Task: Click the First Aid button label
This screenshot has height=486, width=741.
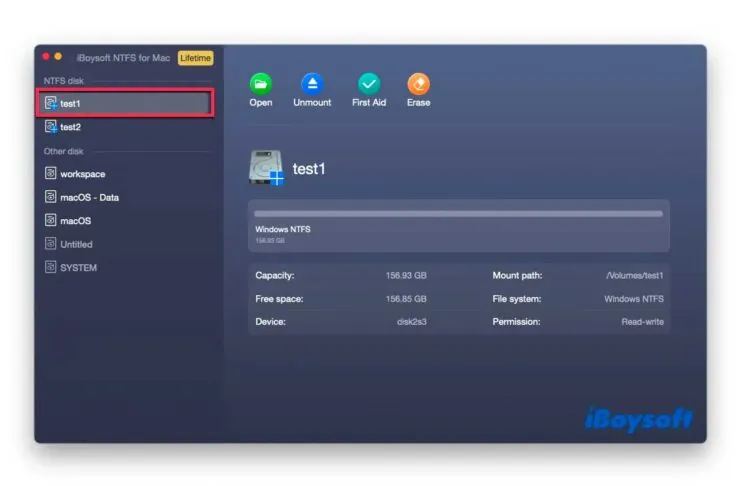Action: 369,103
